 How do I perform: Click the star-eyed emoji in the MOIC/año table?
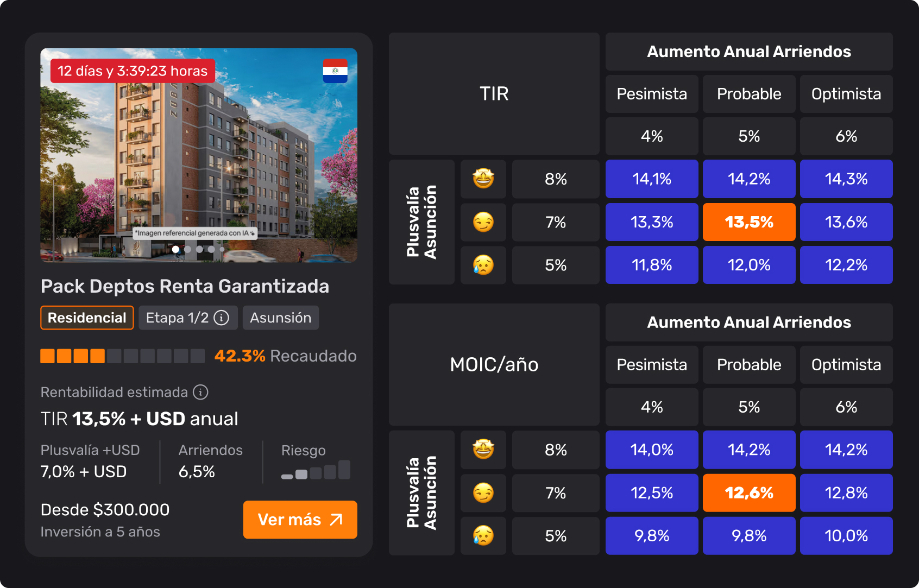483,450
